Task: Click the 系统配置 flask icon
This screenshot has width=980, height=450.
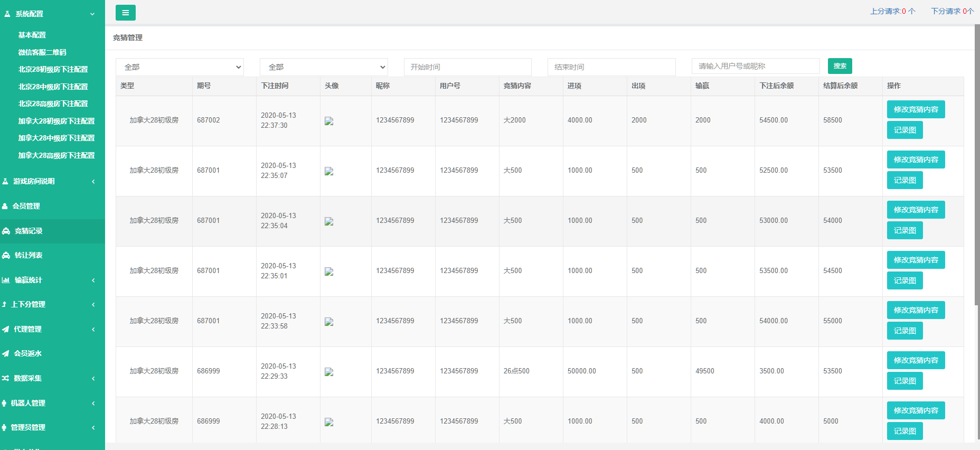Action: 7,14
